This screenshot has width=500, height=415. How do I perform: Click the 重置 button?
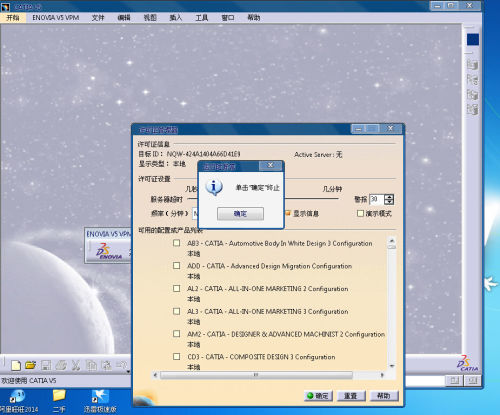point(350,396)
